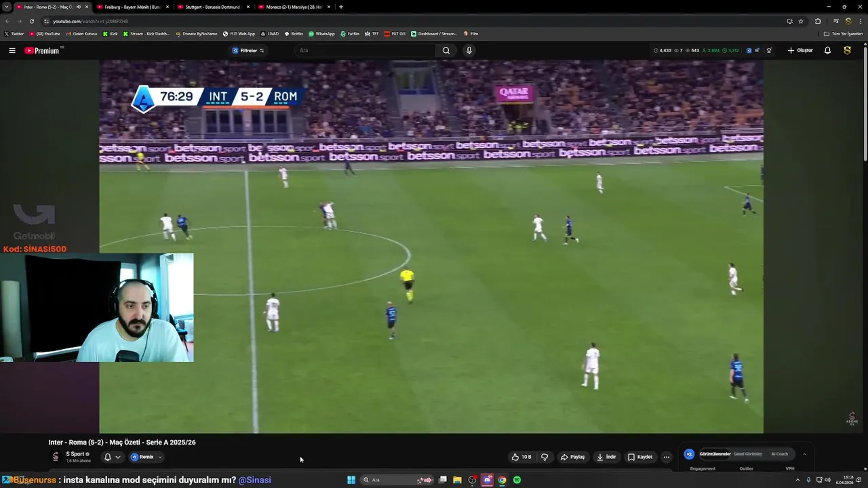Open the S Sport channel avatar
The width and height of the screenshot is (868, 488).
coord(56,457)
